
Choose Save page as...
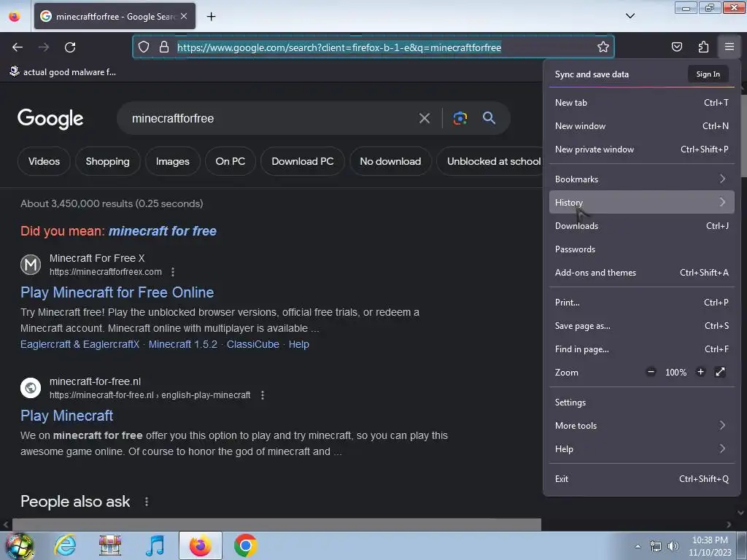[x=641, y=326]
